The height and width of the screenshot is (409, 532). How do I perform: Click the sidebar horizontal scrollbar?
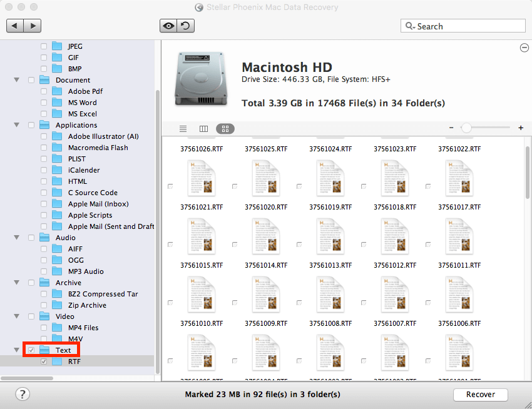[x=26, y=378]
